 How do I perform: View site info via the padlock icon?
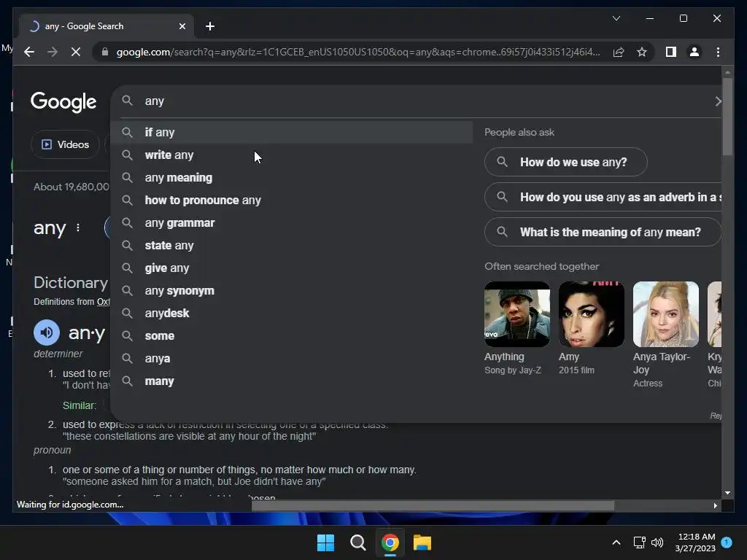pos(105,52)
